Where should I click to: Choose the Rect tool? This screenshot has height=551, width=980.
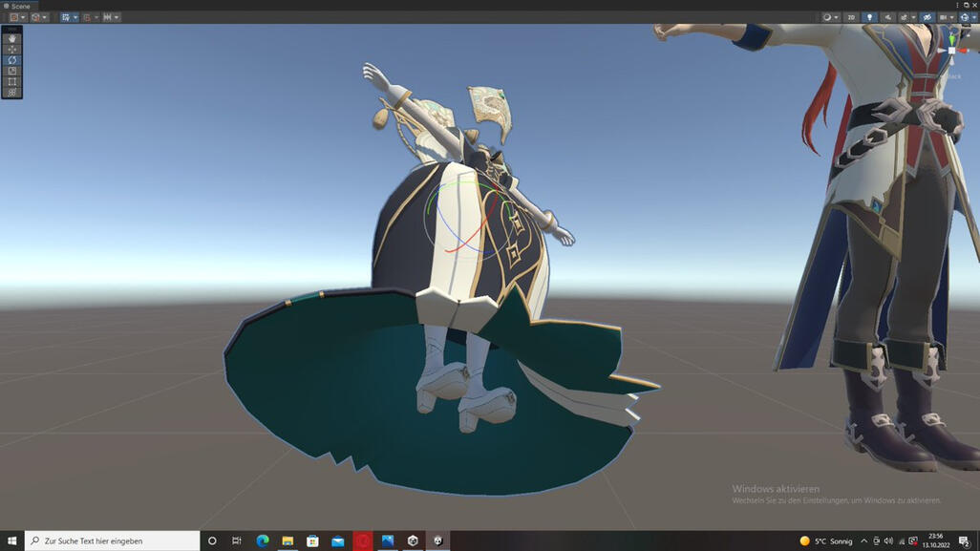coord(12,82)
